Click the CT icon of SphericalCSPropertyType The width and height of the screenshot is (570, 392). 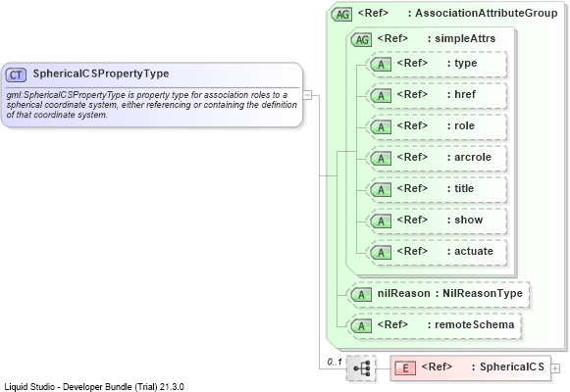pos(16,74)
